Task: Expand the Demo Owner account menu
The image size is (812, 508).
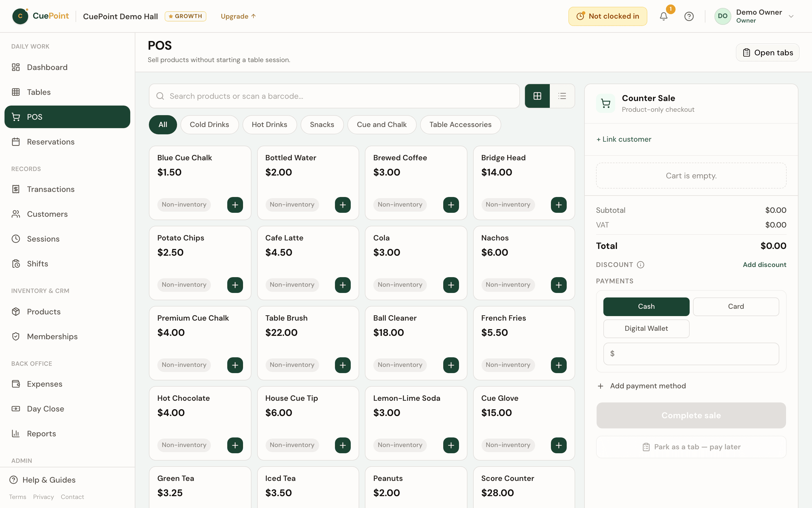Action: click(754, 16)
